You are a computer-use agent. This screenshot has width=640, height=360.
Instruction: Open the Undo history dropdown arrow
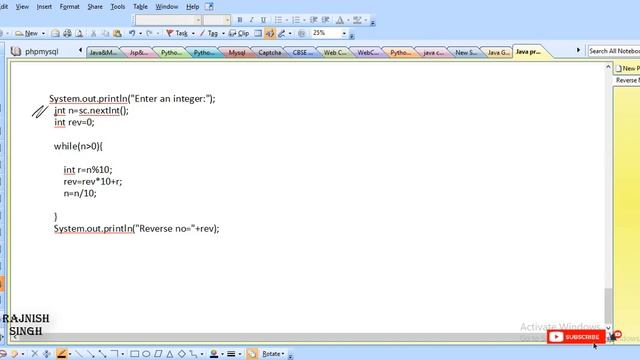(140, 33)
